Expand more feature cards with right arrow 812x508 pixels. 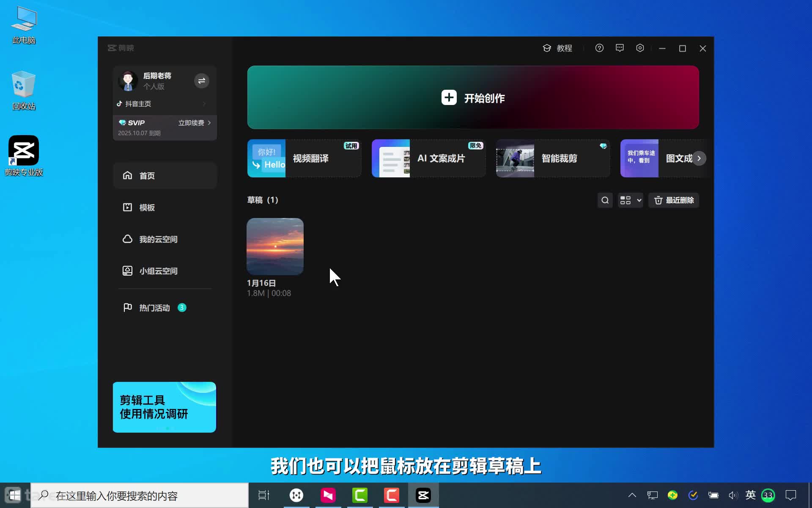point(699,158)
